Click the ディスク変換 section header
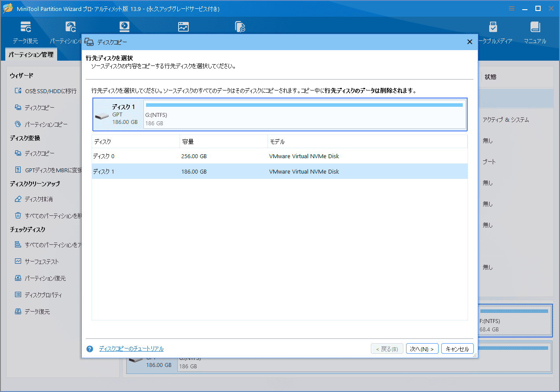 point(25,138)
